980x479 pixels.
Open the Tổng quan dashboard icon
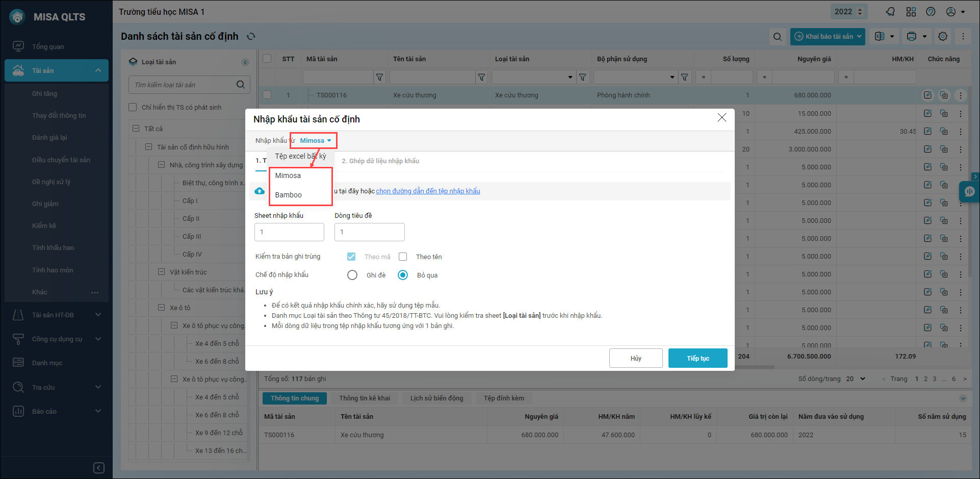[18, 46]
